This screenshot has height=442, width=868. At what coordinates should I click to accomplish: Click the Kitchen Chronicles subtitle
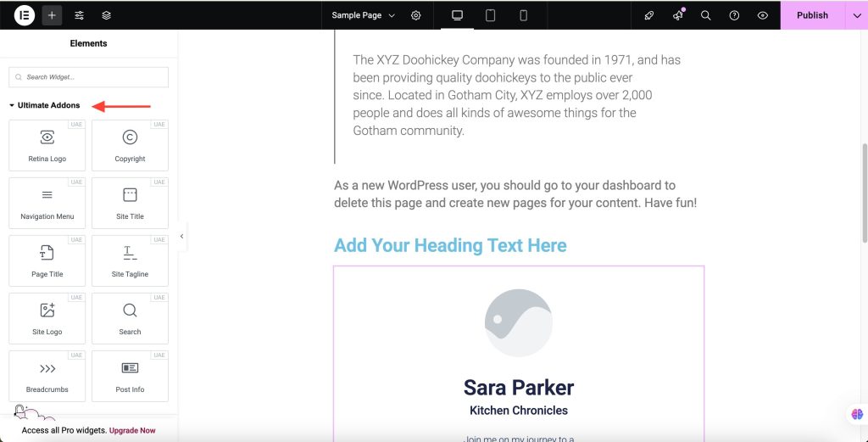coord(519,411)
